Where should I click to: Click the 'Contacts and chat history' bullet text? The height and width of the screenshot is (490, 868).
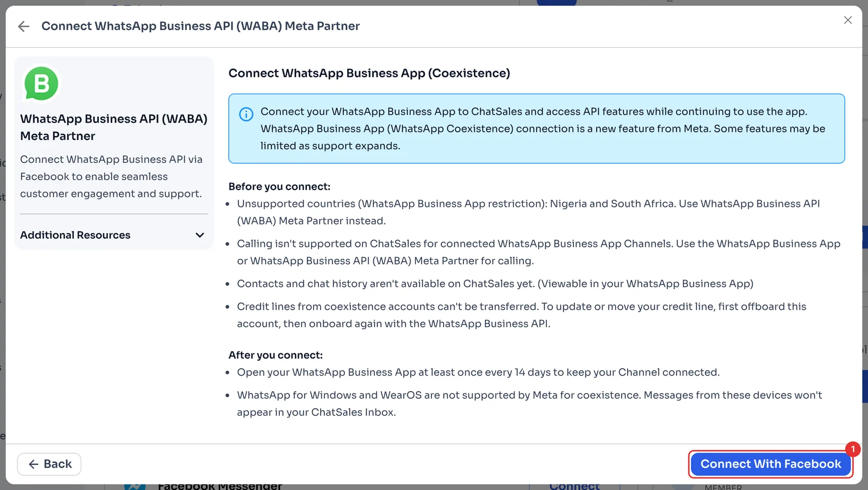pyautogui.click(x=495, y=284)
